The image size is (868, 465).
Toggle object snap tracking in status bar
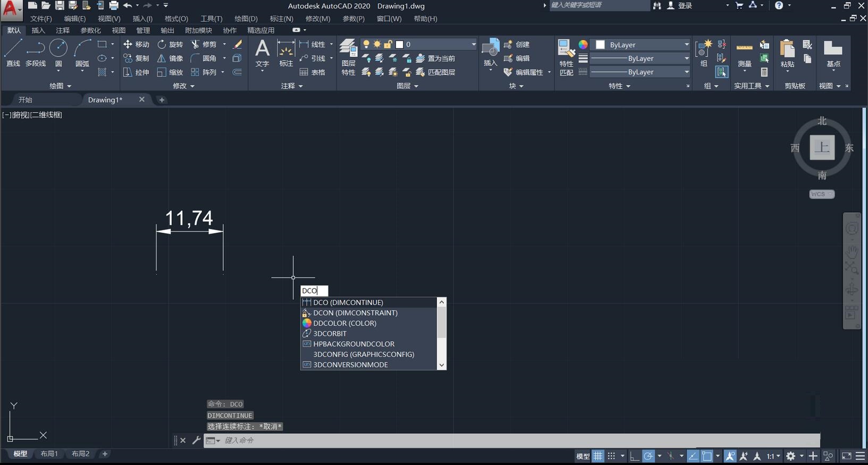(693, 456)
